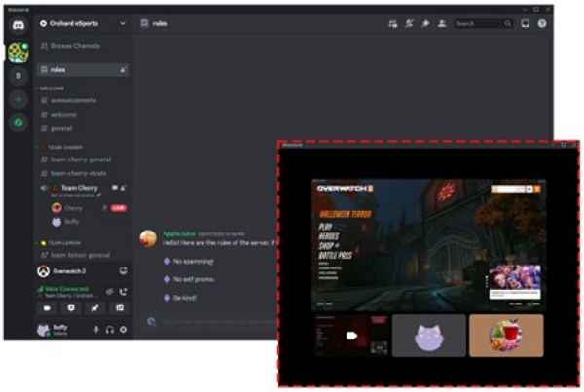This screenshot has width=584, height=392.
Task: Click the 'No spamming!' rule text
Action: 194,262
